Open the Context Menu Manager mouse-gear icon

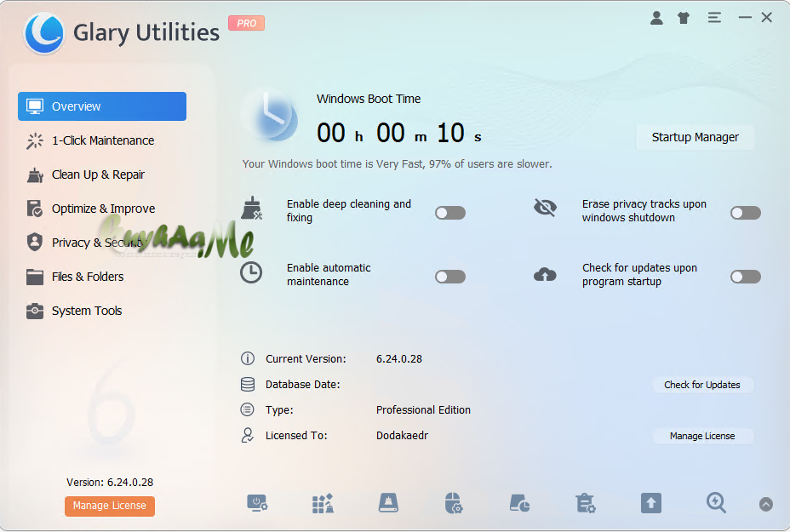pyautogui.click(x=454, y=503)
